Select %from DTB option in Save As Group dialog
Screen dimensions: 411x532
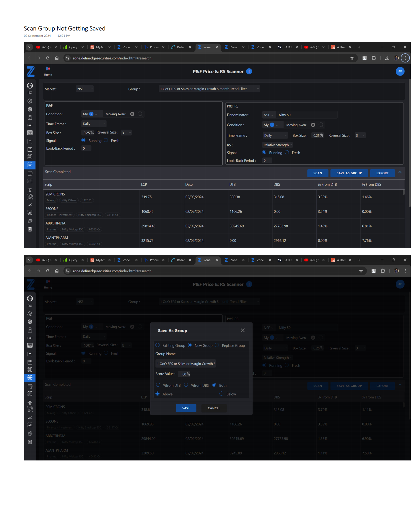coord(158,385)
